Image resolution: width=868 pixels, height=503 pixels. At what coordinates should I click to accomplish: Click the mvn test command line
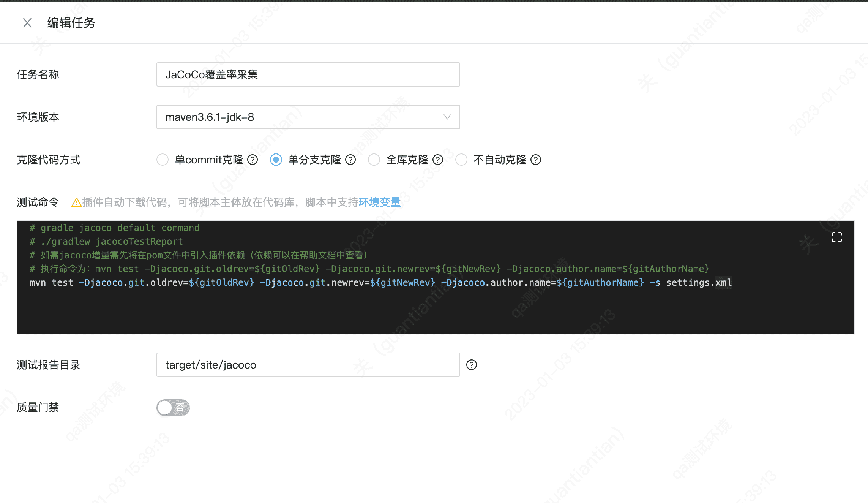tap(380, 283)
